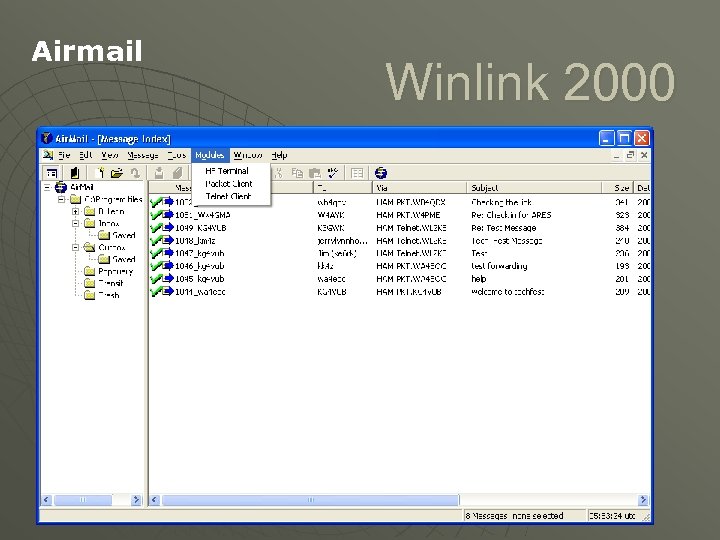
Task: Click the AirMail root globe icon in tree
Action: (61, 187)
